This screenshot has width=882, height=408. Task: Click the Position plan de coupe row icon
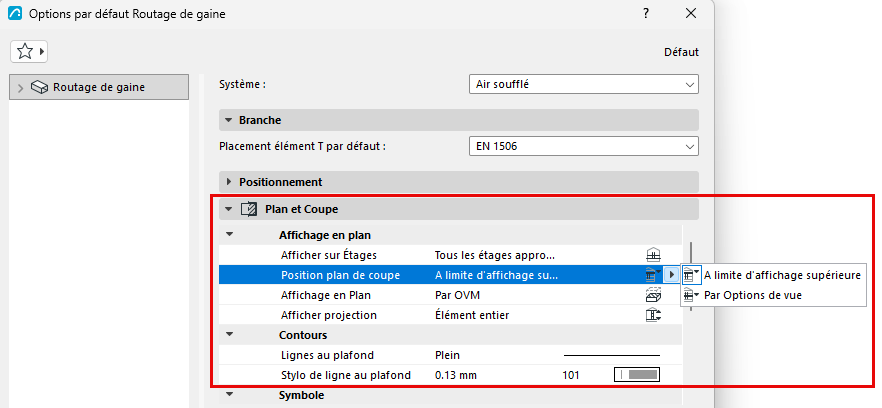(653, 275)
